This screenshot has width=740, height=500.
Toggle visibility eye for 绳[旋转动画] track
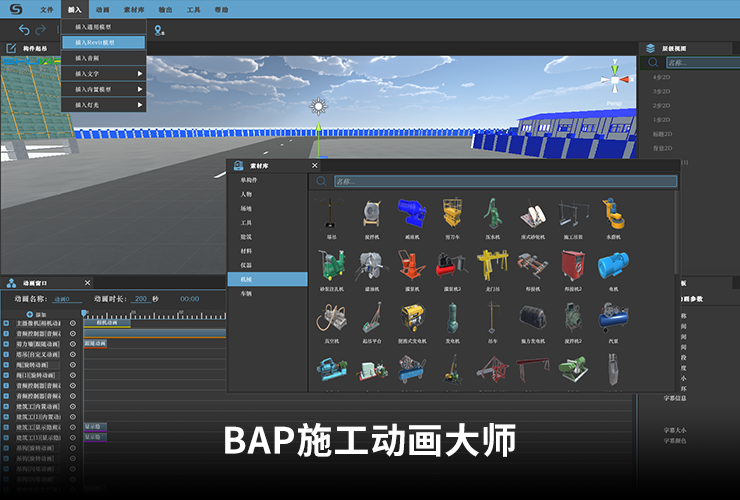tap(73, 365)
